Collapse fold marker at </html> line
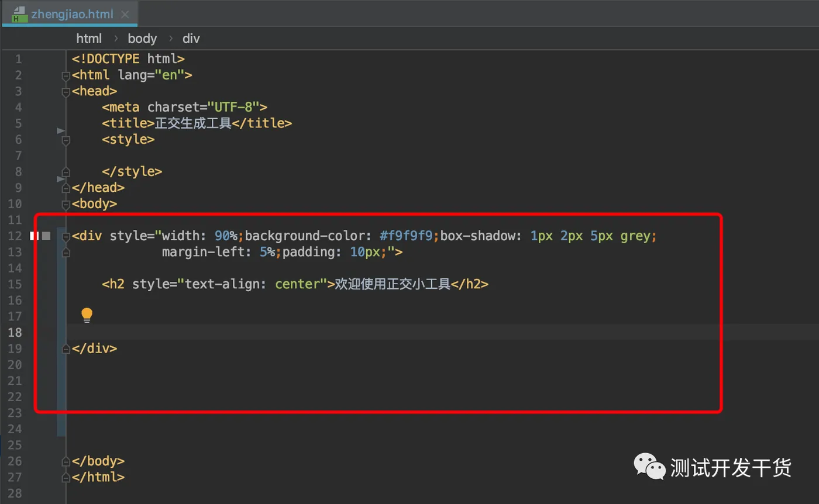819x504 pixels. click(66, 477)
